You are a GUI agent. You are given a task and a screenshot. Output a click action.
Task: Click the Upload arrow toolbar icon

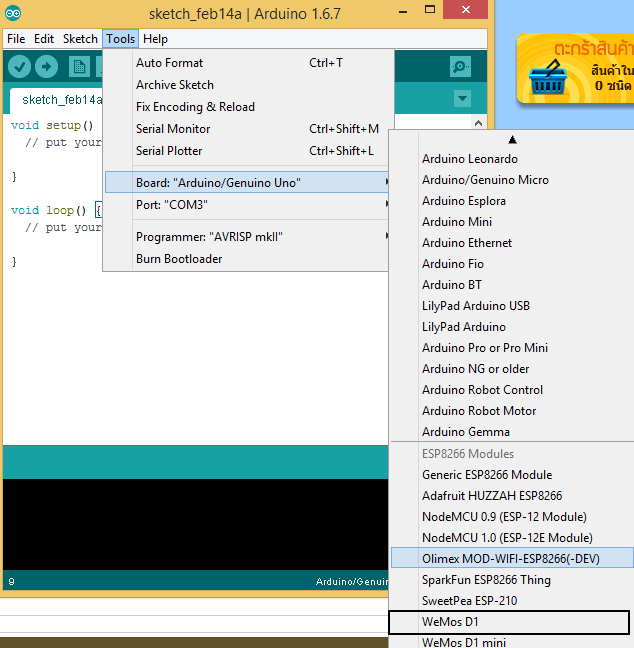point(46,67)
